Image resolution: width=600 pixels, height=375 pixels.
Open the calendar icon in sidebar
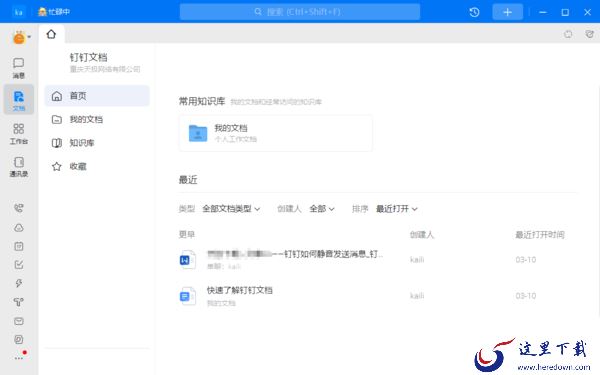[x=19, y=246]
